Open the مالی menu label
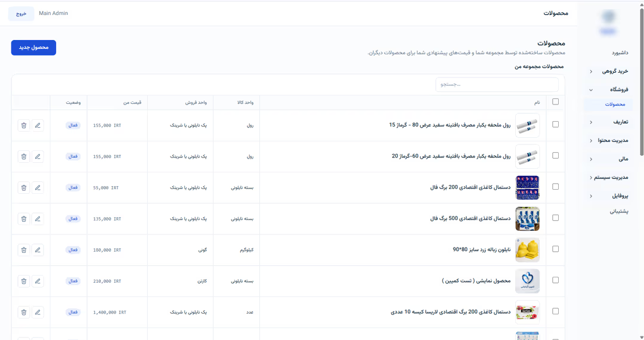644x340 pixels. pyautogui.click(x=624, y=159)
